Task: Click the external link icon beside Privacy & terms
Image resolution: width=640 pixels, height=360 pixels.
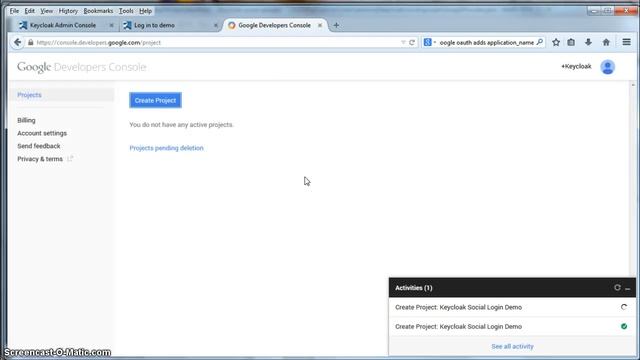Action: coord(70,158)
